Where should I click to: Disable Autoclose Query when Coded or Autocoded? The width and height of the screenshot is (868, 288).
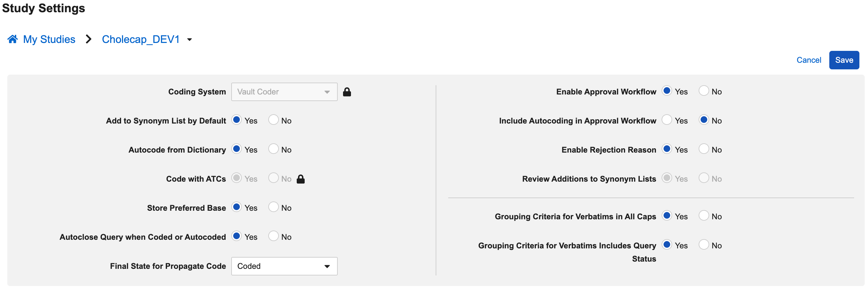[x=273, y=236]
